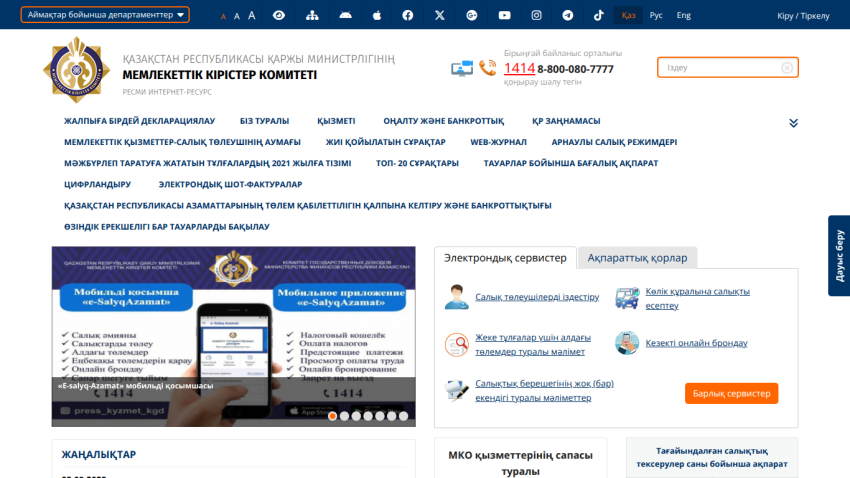Open Салық төлеушілерді іздестіру link
The width and height of the screenshot is (850, 478).
(x=537, y=297)
